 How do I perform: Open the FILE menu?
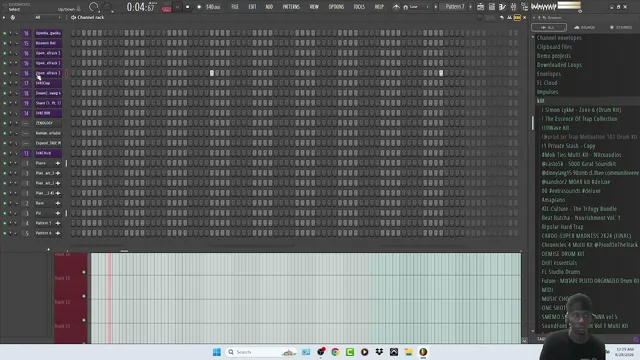tap(235, 7)
